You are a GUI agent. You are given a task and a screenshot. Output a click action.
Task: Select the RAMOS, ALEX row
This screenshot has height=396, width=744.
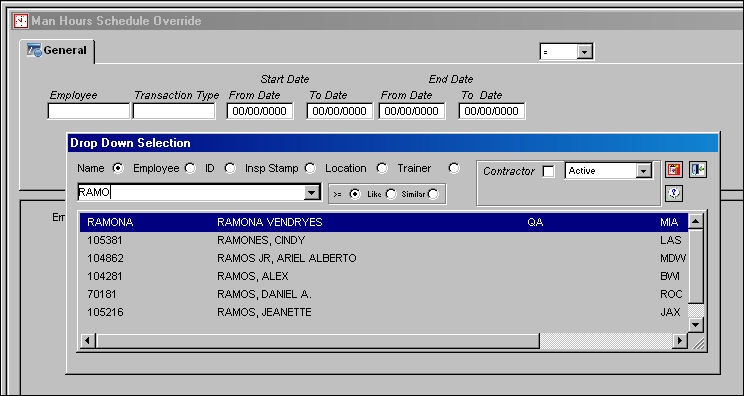(x=384, y=276)
